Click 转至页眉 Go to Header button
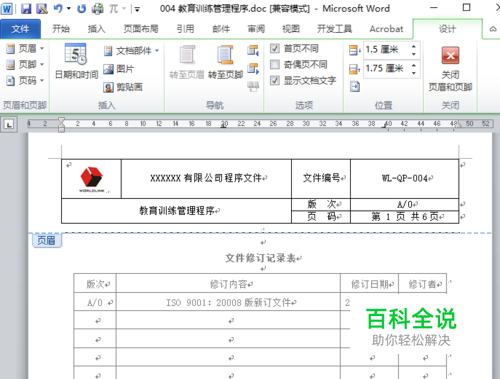 point(187,63)
